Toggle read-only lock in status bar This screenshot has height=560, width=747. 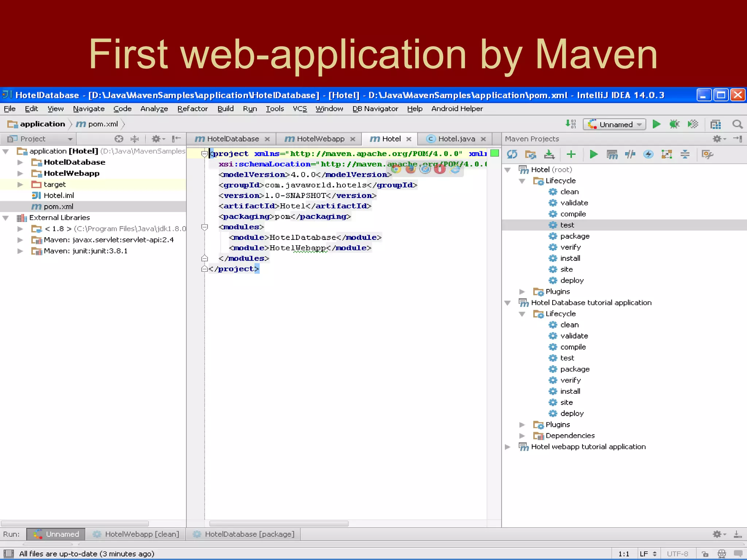[705, 554]
